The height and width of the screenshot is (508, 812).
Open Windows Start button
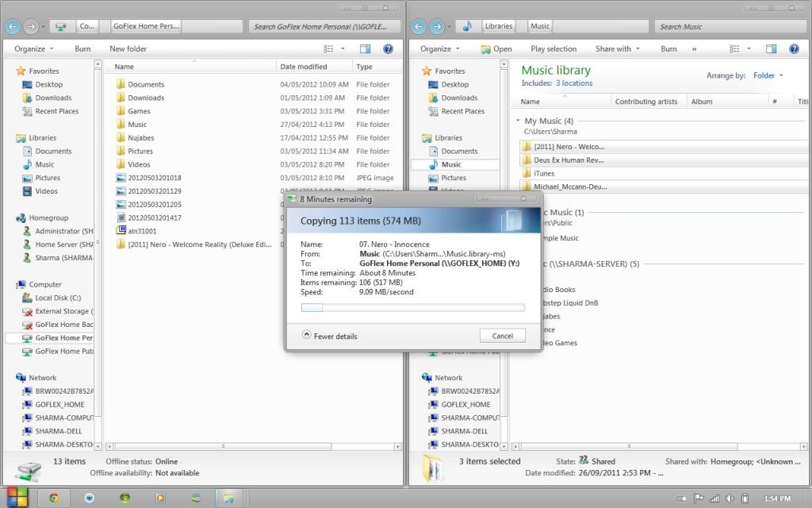coord(16,498)
